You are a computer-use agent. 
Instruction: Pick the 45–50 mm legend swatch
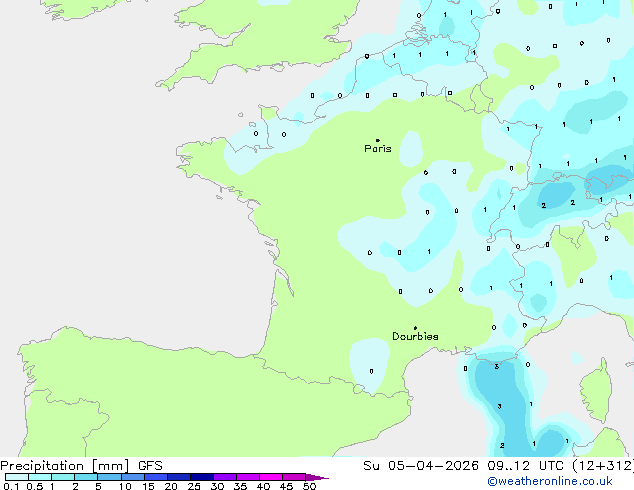coord(294,477)
